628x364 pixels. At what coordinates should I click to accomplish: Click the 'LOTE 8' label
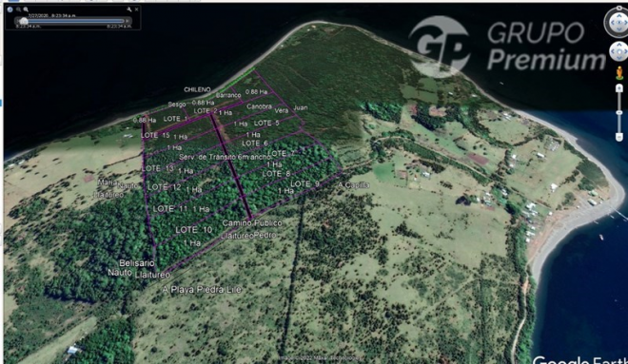276,174
